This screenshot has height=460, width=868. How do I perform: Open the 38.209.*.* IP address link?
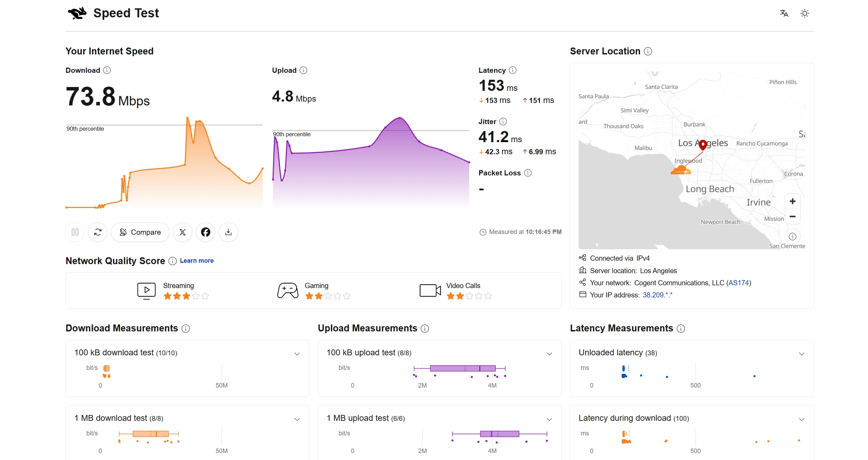(657, 295)
